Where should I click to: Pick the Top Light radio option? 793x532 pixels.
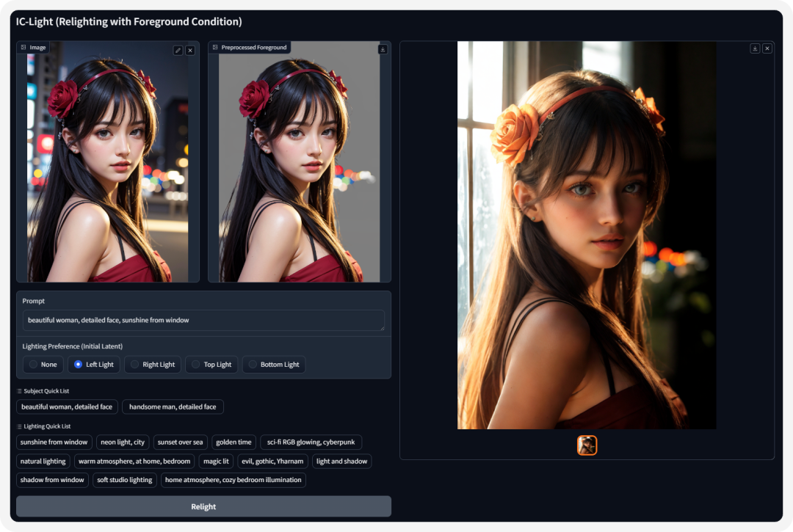pos(211,364)
